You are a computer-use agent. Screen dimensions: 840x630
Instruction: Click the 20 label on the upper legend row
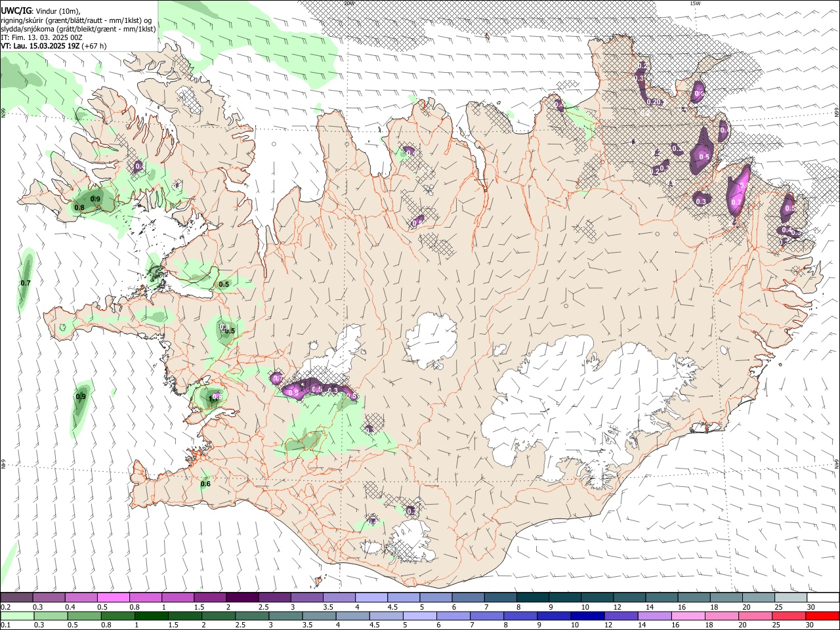[x=747, y=607]
